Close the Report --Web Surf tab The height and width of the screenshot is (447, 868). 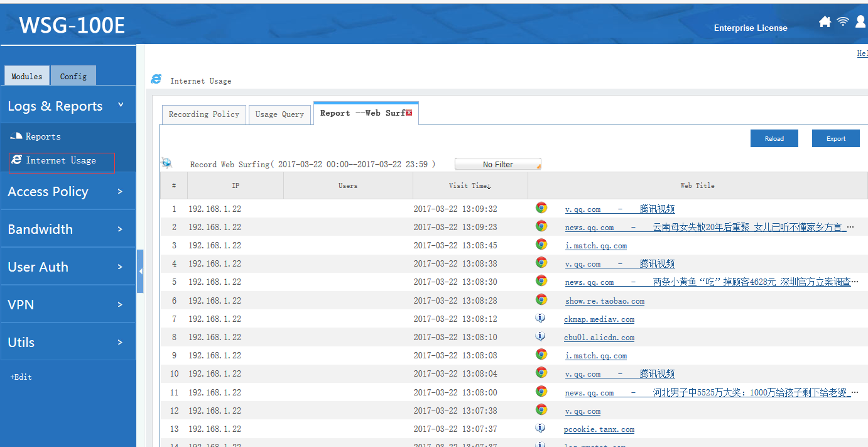click(409, 113)
